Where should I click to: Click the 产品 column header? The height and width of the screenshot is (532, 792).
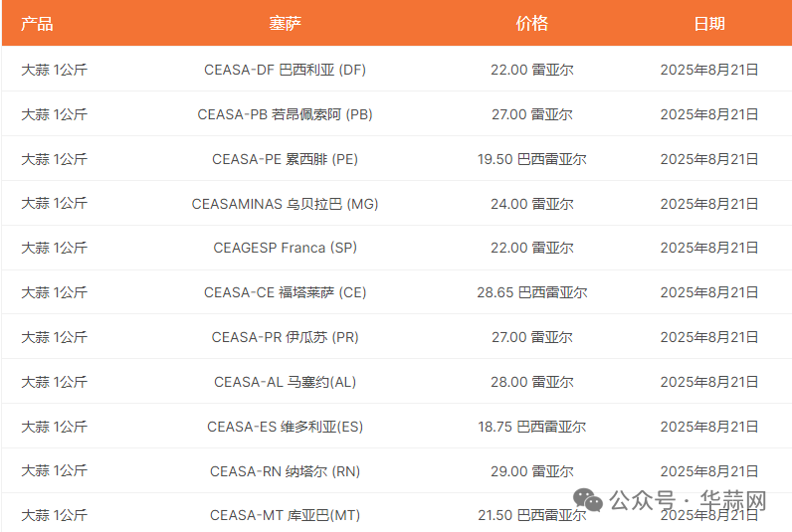pyautogui.click(x=37, y=24)
